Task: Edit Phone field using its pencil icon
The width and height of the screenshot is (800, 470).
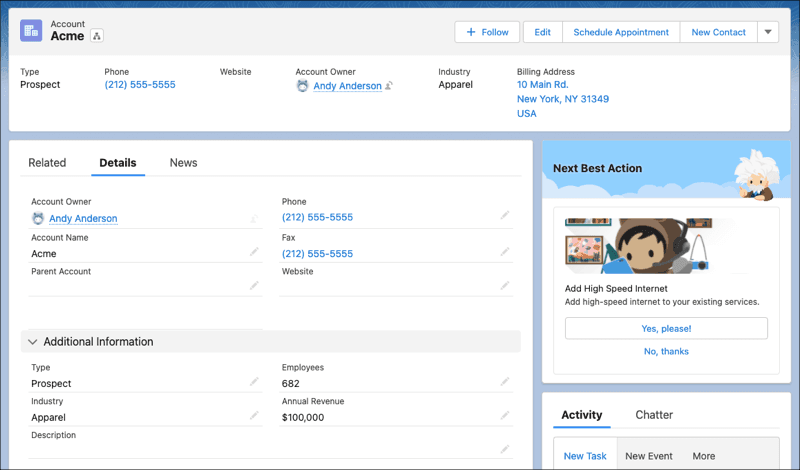Action: (505, 215)
